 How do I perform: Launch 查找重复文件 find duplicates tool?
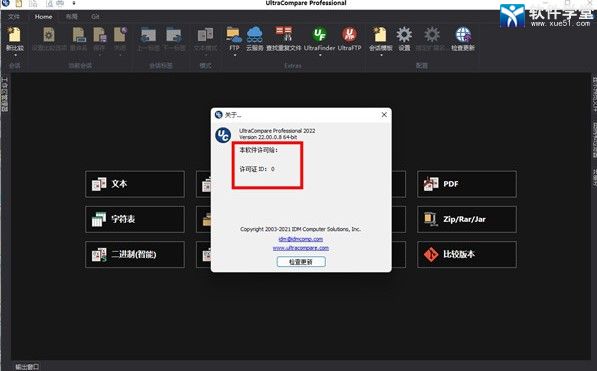(x=284, y=34)
